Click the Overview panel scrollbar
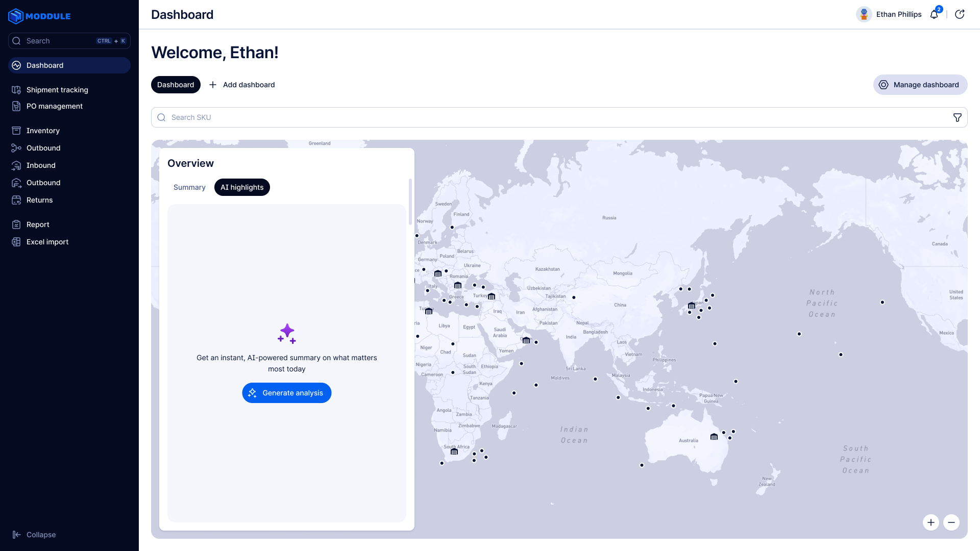The height and width of the screenshot is (551, 980). tap(410, 202)
